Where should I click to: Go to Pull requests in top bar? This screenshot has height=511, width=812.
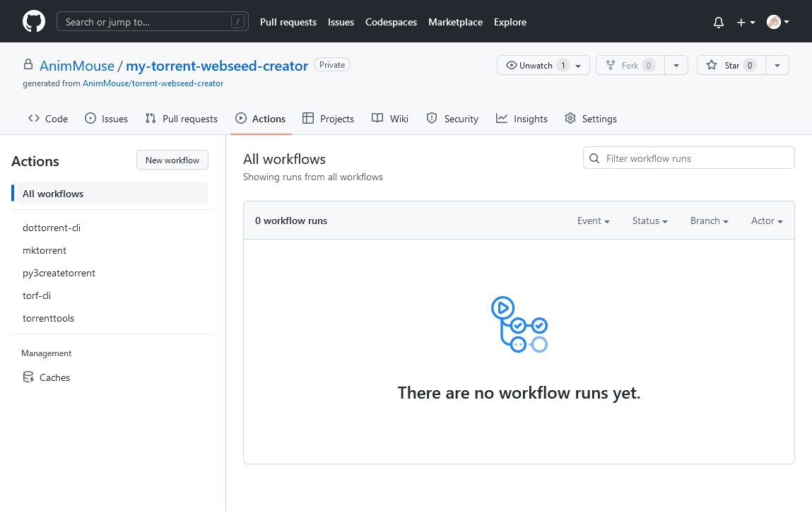point(288,22)
